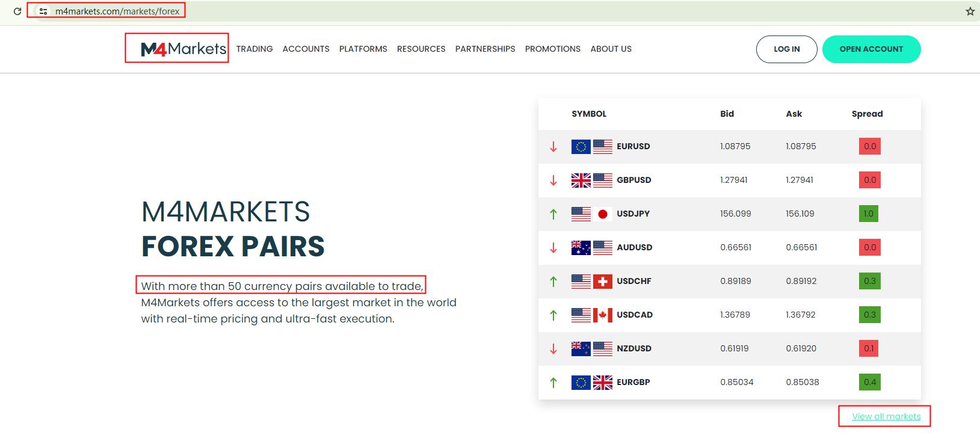
Task: Click the EURGBP bid price 0.85034
Action: (x=737, y=382)
